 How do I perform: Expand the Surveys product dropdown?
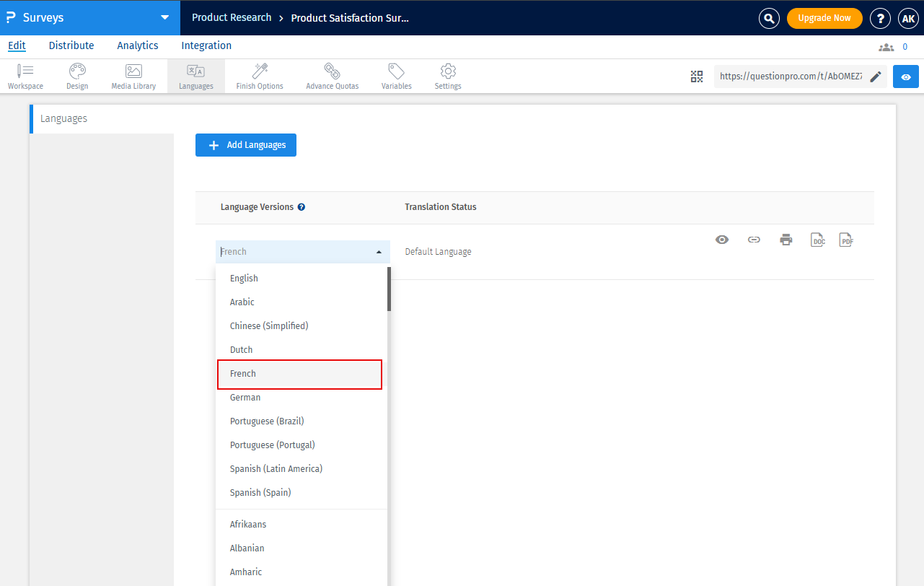[x=165, y=17]
